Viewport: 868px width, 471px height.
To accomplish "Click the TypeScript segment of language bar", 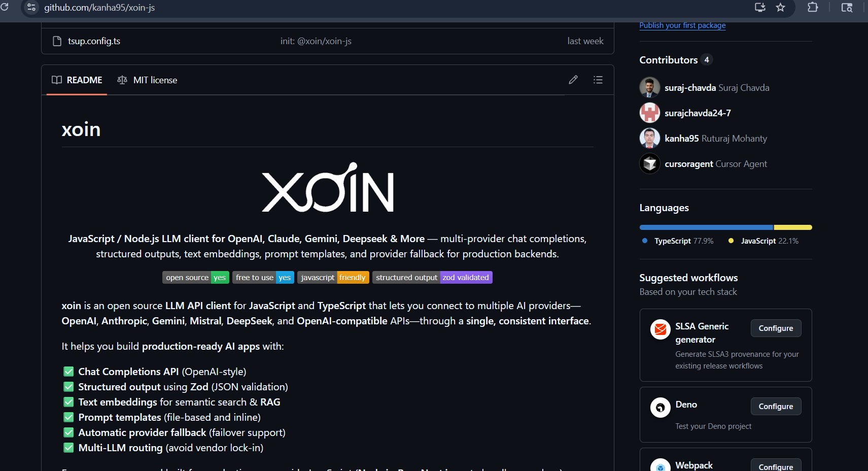I will point(706,227).
